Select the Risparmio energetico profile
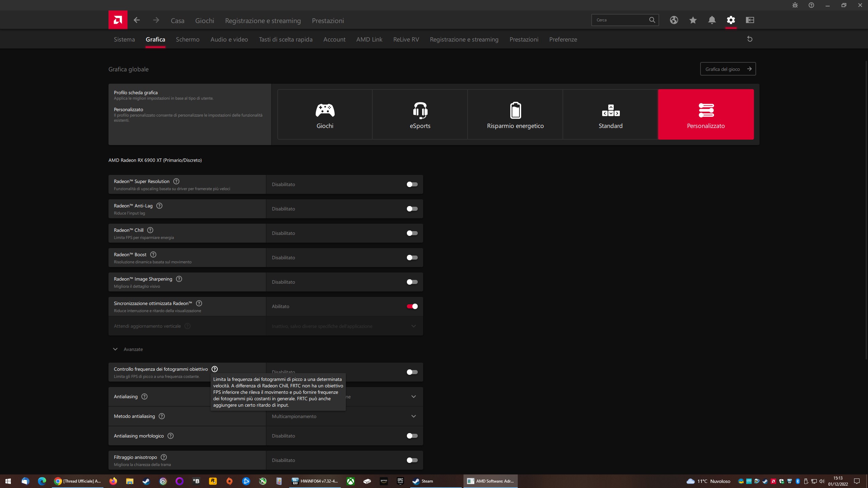Image resolution: width=868 pixels, height=488 pixels. [515, 114]
